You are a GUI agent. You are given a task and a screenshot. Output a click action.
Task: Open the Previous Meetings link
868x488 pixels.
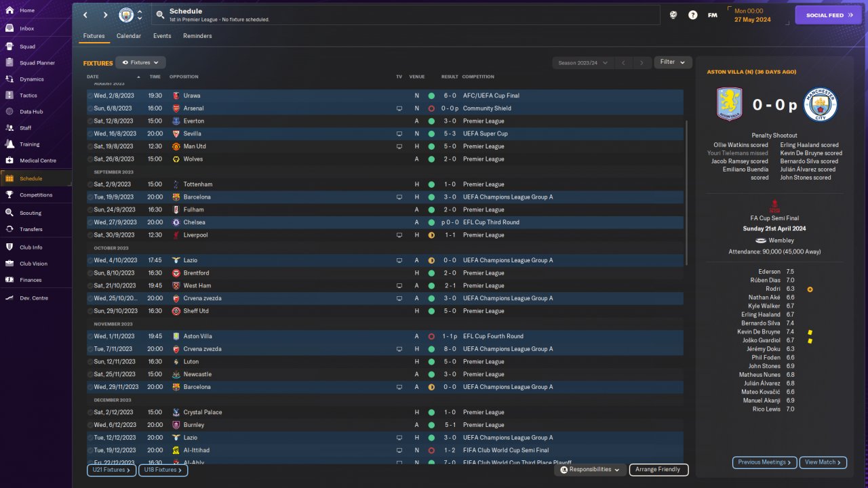coord(764,462)
